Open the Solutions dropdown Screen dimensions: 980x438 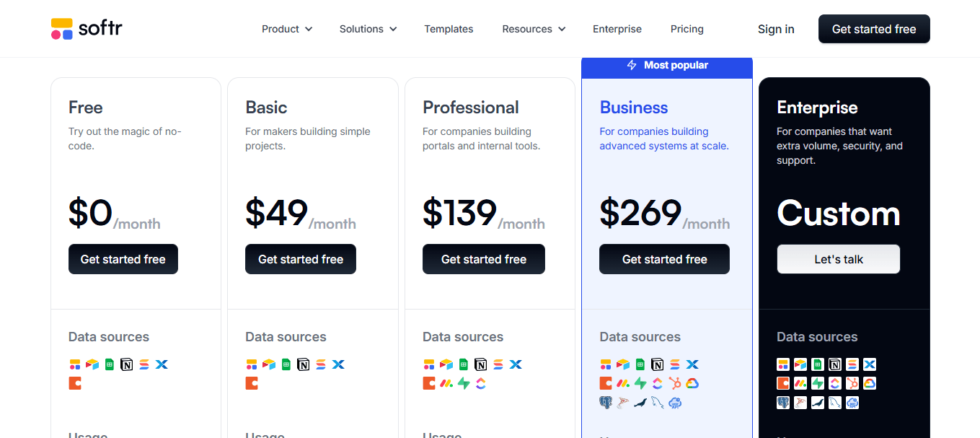tap(368, 29)
